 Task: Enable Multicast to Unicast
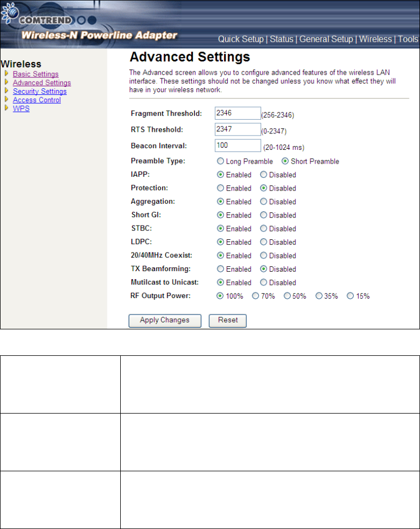coord(220,282)
